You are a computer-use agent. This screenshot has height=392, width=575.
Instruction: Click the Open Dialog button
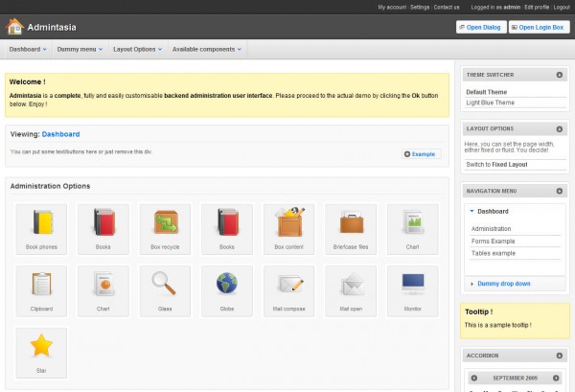click(481, 27)
